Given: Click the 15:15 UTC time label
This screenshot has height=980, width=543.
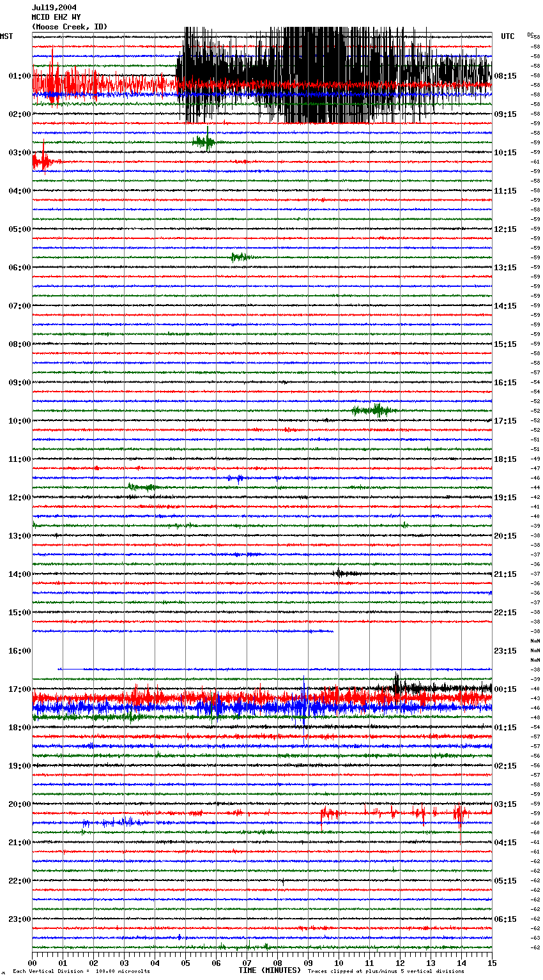Looking at the screenshot, I should pyautogui.click(x=505, y=344).
